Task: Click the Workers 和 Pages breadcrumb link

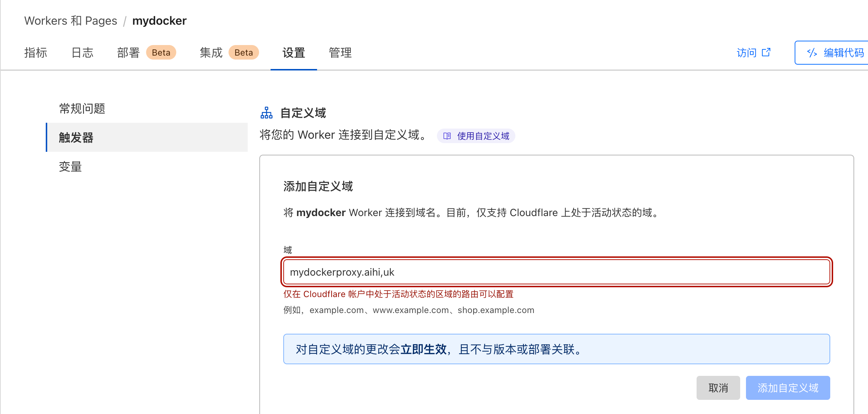Action: coord(70,21)
